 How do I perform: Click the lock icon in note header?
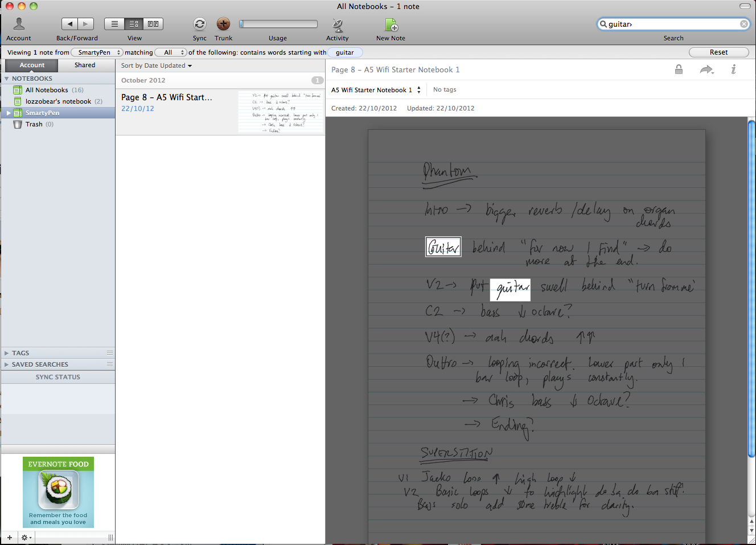tap(679, 69)
